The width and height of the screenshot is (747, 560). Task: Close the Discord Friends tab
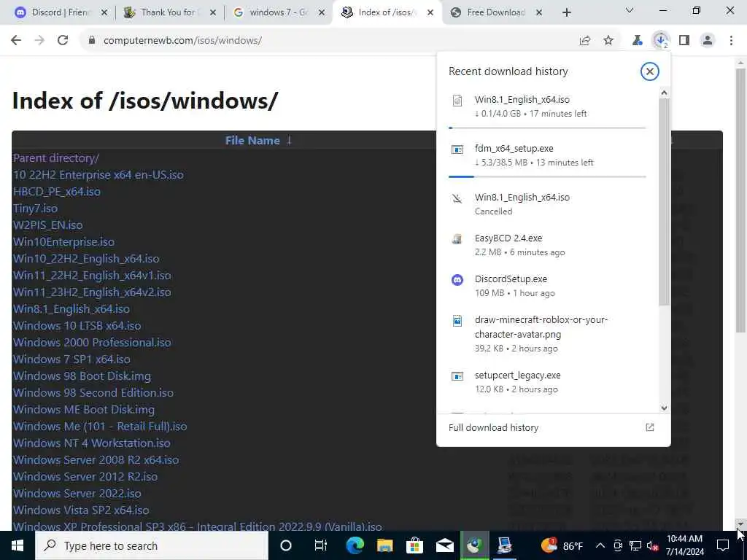coord(104,13)
